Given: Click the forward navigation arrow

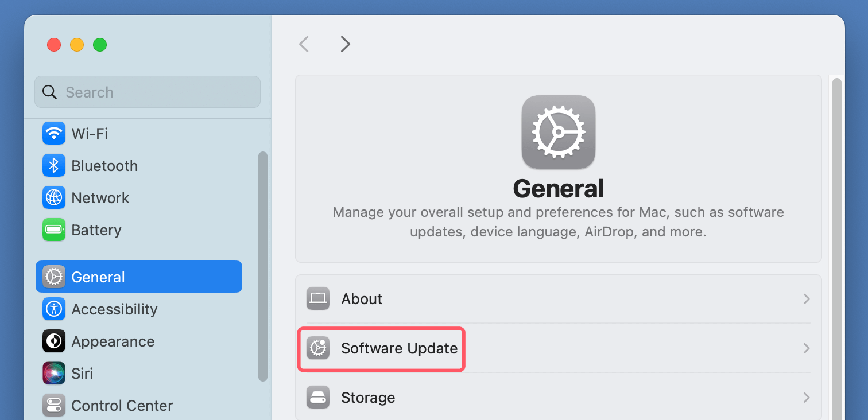Looking at the screenshot, I should point(345,44).
